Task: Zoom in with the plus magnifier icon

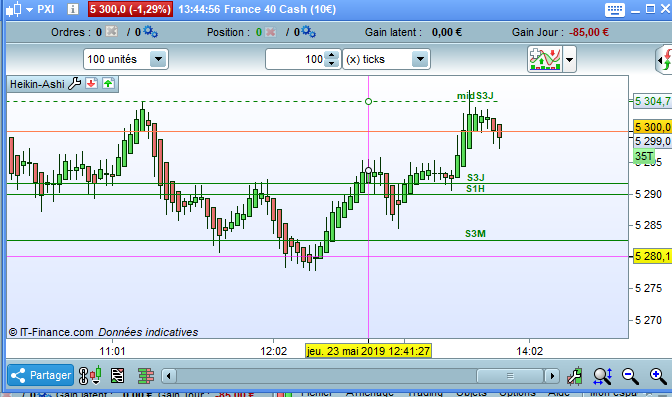Action: [x=658, y=376]
